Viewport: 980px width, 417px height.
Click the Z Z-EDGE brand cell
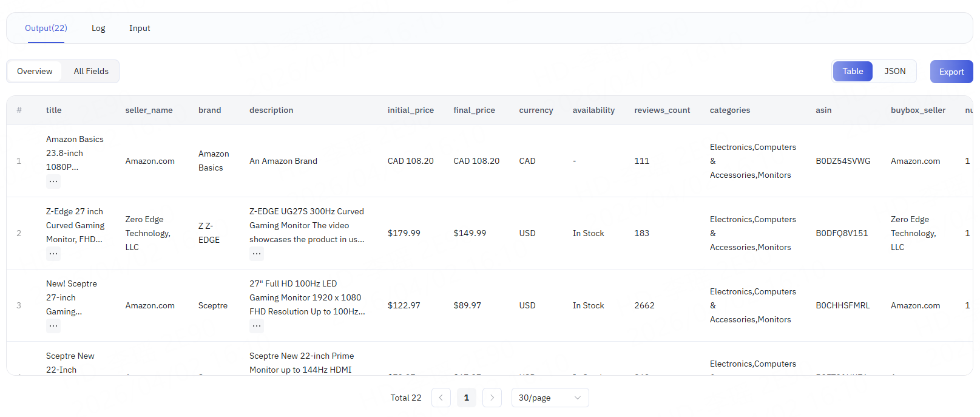209,233
